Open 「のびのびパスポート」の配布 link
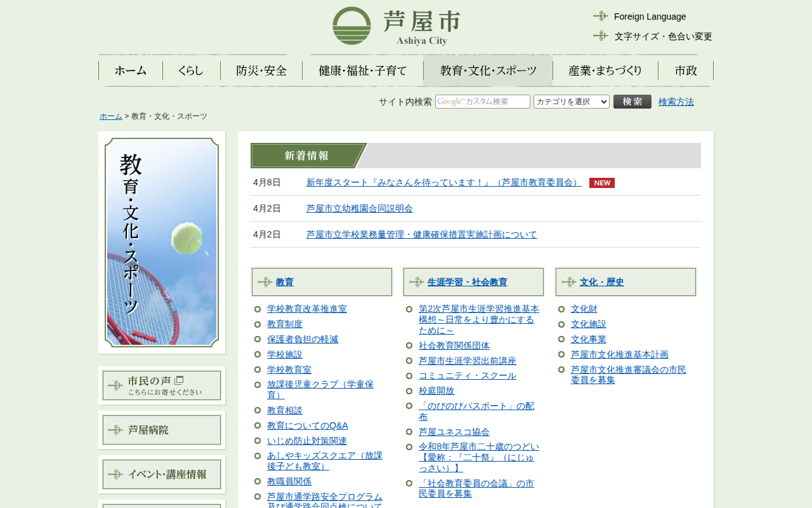Image resolution: width=812 pixels, height=508 pixels. (x=476, y=411)
